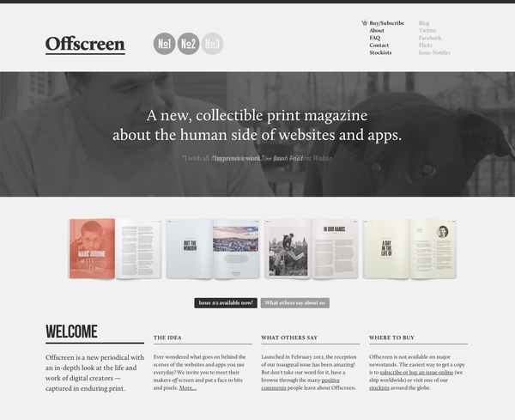This screenshot has width=515, height=420.
Task: Open the Facebook link
Action: click(430, 38)
